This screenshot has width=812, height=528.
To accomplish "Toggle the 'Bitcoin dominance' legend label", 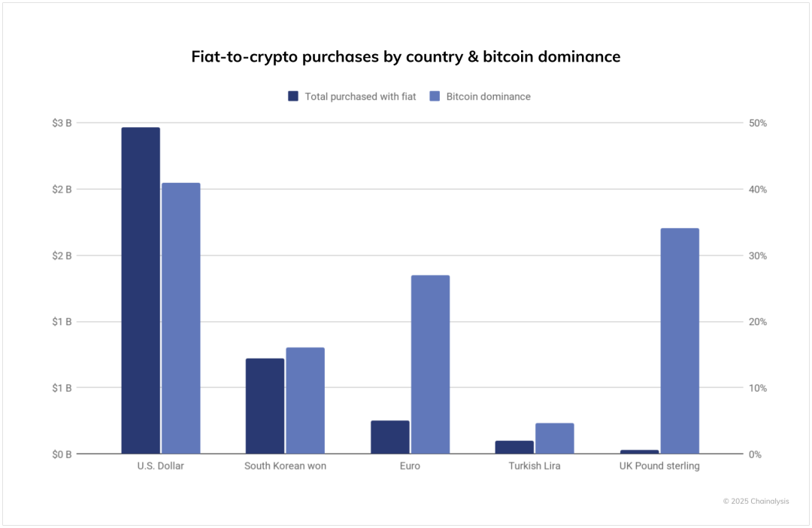I will click(x=488, y=96).
